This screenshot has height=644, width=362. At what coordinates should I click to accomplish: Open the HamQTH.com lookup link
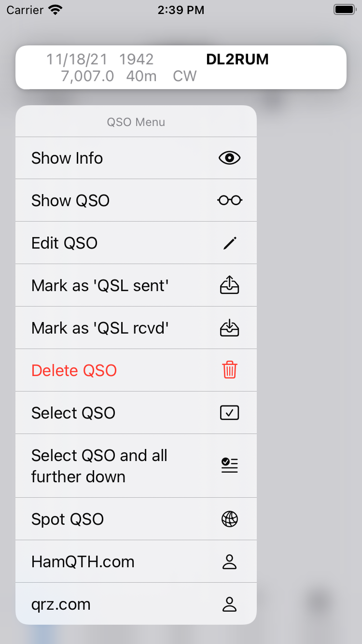click(x=83, y=561)
